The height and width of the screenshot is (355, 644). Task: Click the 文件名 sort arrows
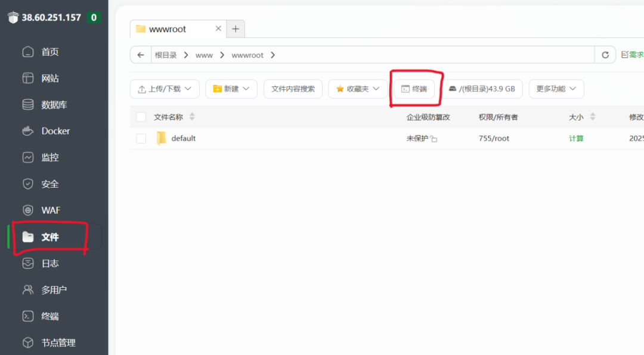191,117
